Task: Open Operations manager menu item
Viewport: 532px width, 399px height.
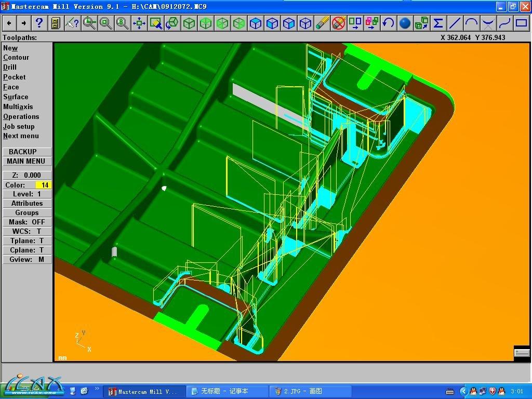Action: (x=21, y=116)
